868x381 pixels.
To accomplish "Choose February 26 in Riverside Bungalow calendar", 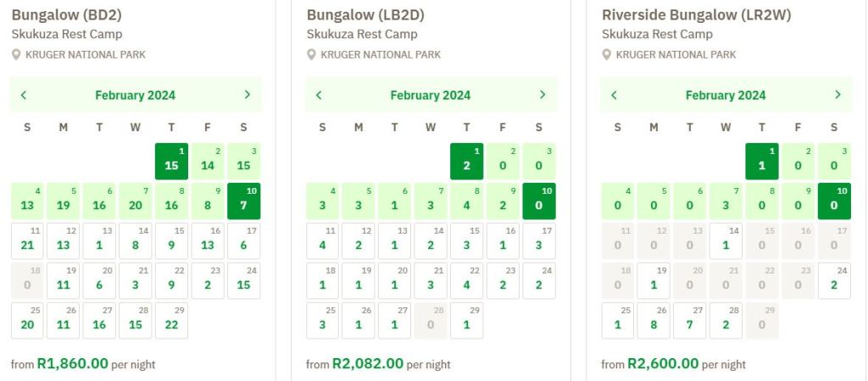I will 654,321.
